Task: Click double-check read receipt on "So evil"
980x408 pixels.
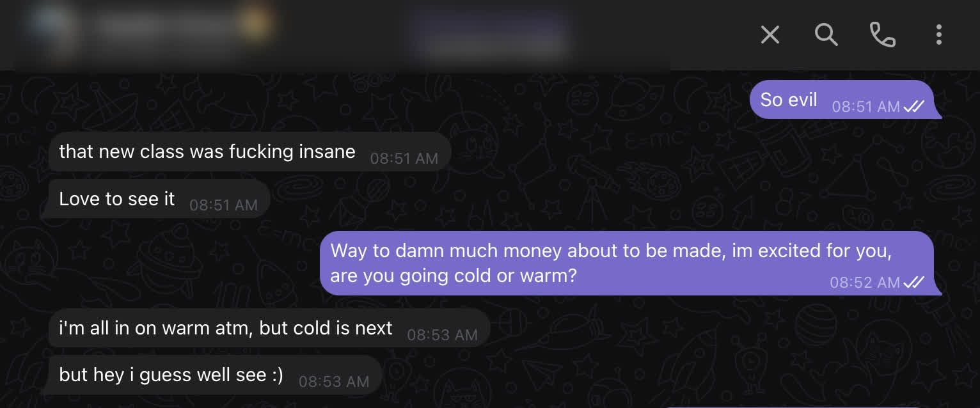Action: point(913,107)
